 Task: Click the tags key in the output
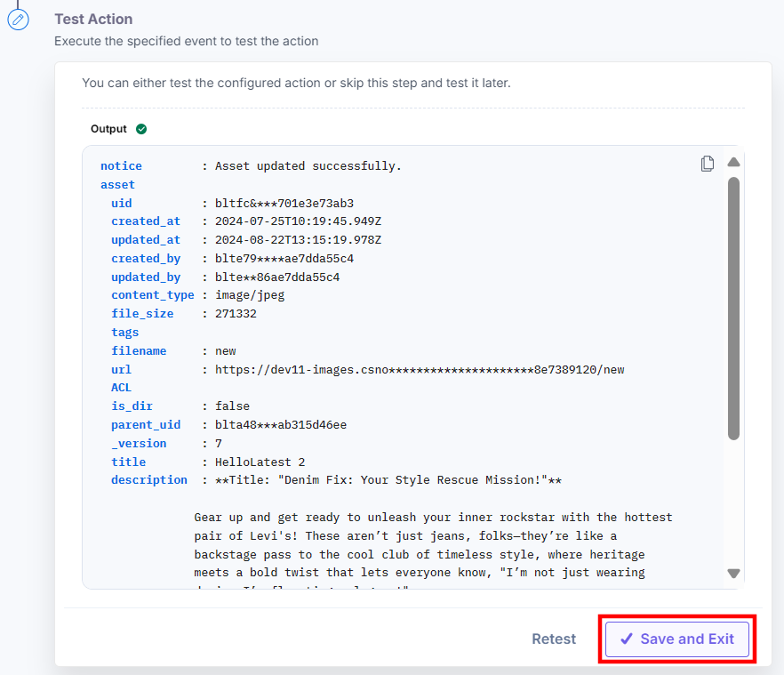click(x=125, y=332)
